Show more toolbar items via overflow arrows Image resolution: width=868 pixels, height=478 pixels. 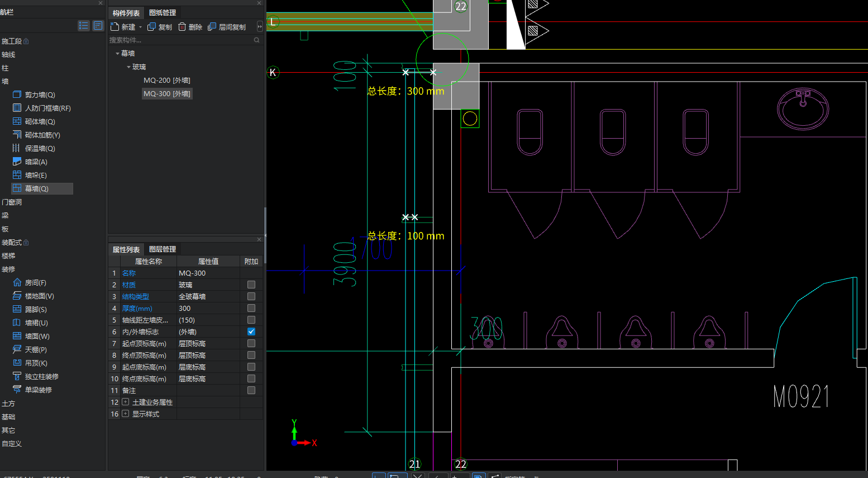[x=260, y=26]
